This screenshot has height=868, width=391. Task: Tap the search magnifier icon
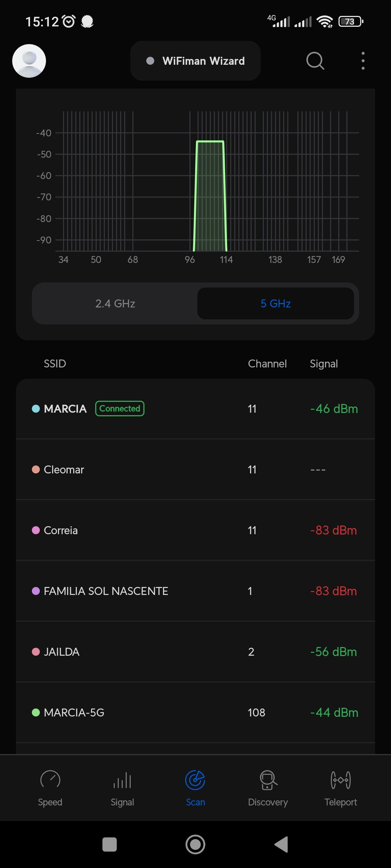(x=315, y=61)
